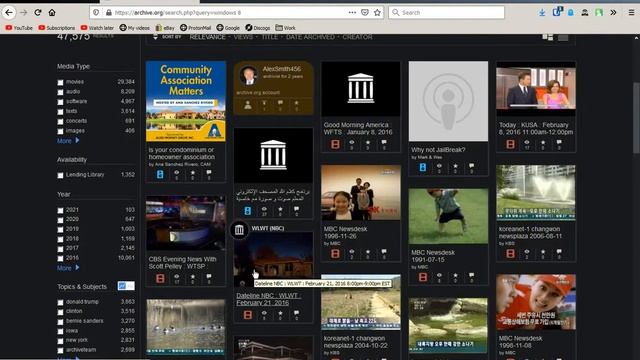Click audio icon on Why not JailBreak card

[423, 167]
